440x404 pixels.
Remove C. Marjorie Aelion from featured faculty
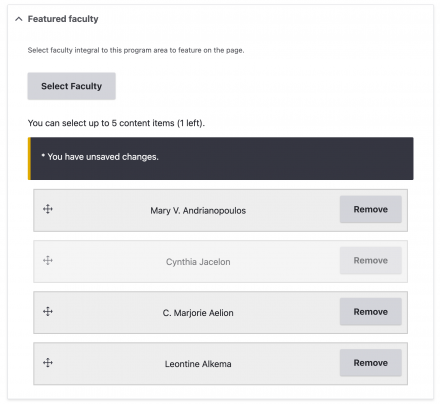click(371, 312)
